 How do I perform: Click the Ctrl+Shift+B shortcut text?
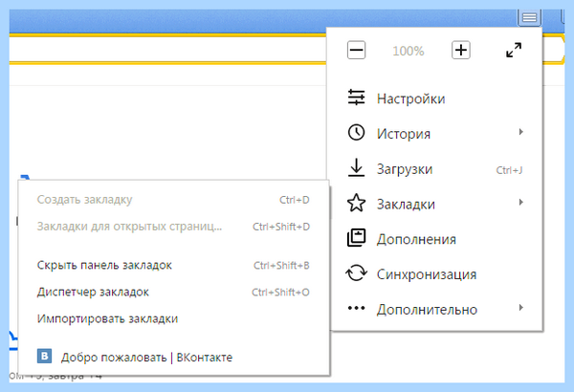[x=281, y=266]
